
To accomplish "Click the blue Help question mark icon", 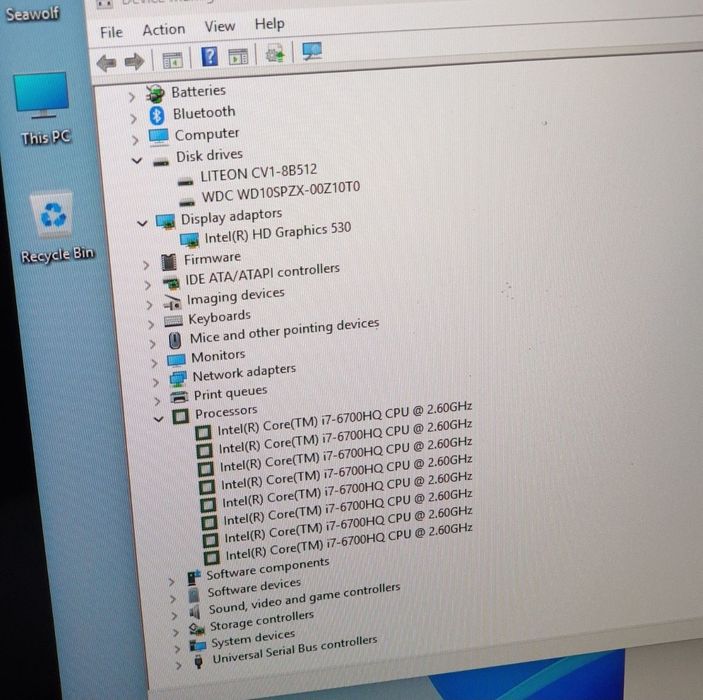I will point(209,57).
